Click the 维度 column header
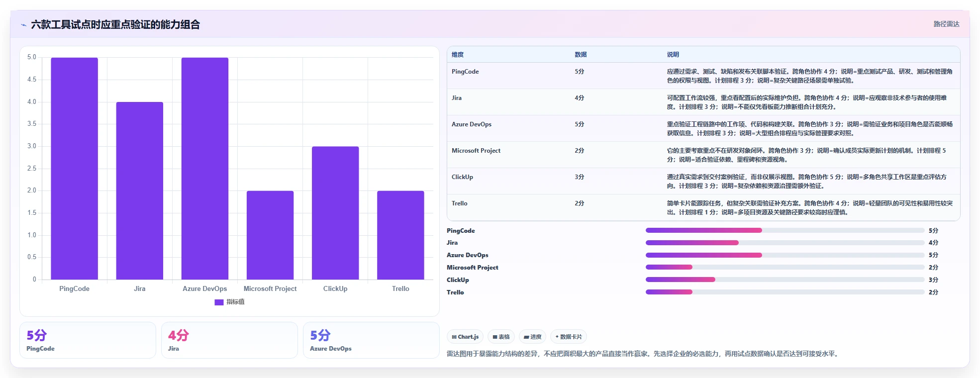The width and height of the screenshot is (980, 378). point(458,55)
